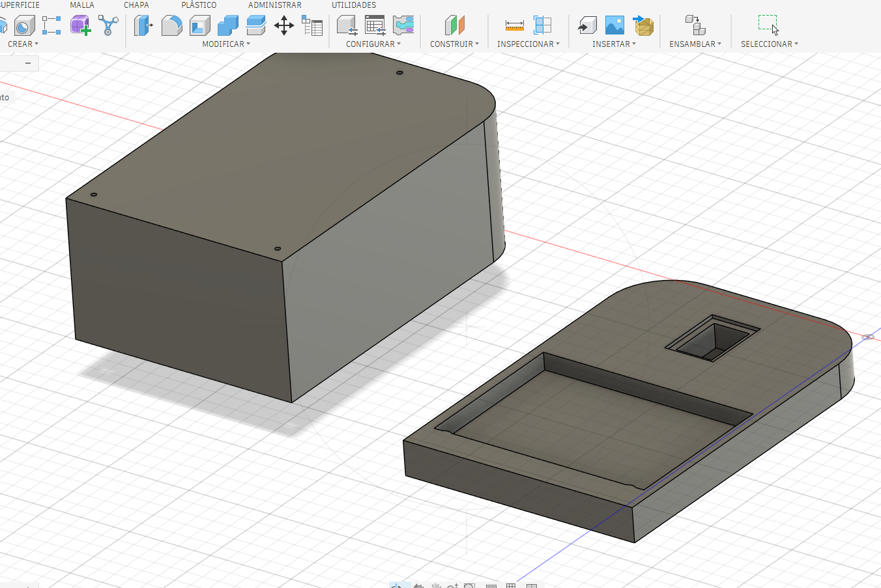Select the front side face of box
This screenshot has width=881, height=588.
(x=179, y=300)
